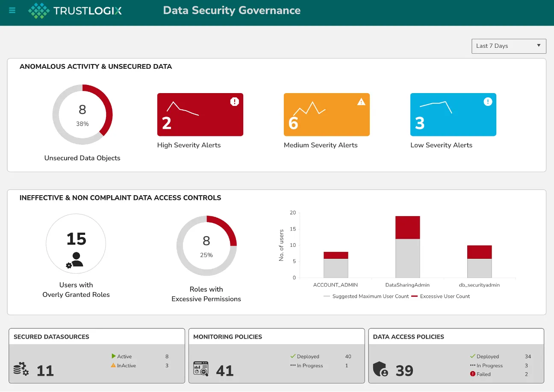The height and width of the screenshot is (392, 554).
Task: Open the Last 7 Days time range dropdown
Action: 509,46
